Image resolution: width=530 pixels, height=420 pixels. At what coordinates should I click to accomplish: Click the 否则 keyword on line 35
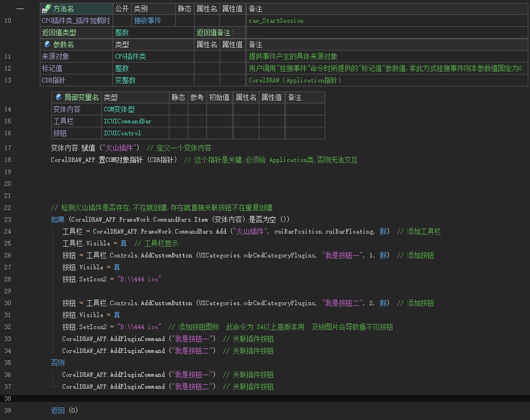click(58, 363)
